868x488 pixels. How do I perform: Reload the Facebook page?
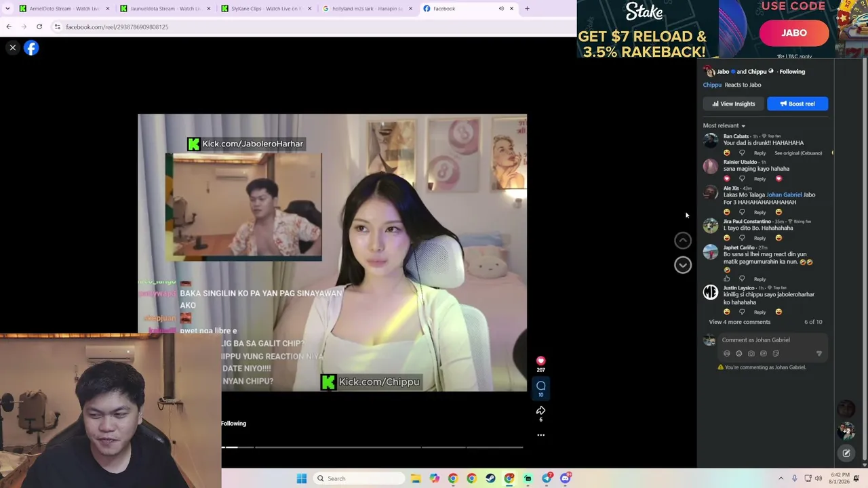39,26
